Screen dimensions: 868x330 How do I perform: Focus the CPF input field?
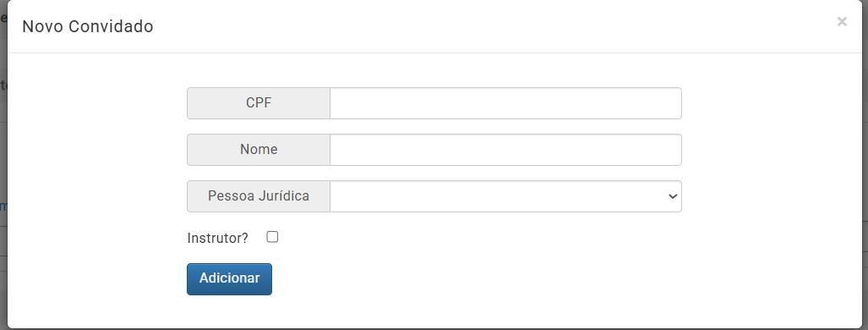[x=505, y=103]
